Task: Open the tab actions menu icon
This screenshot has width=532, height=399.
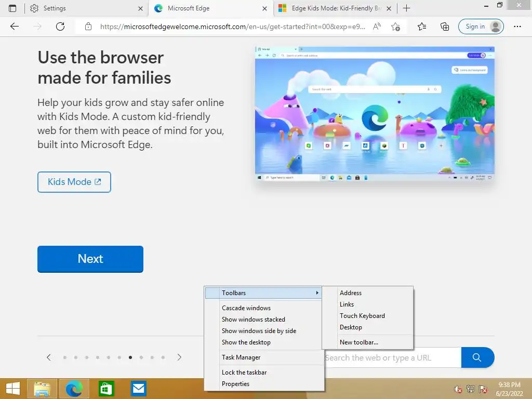Action: coord(12,8)
